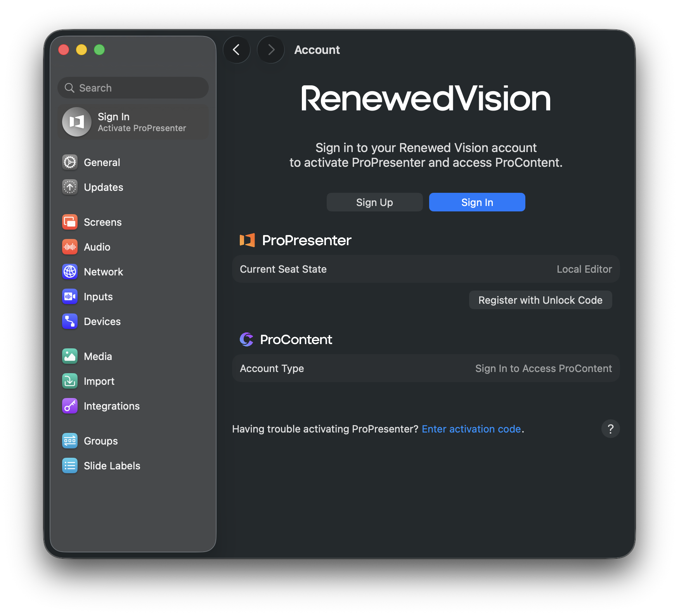Select the Inputs icon in sidebar
The height and width of the screenshot is (616, 679).
tap(70, 296)
